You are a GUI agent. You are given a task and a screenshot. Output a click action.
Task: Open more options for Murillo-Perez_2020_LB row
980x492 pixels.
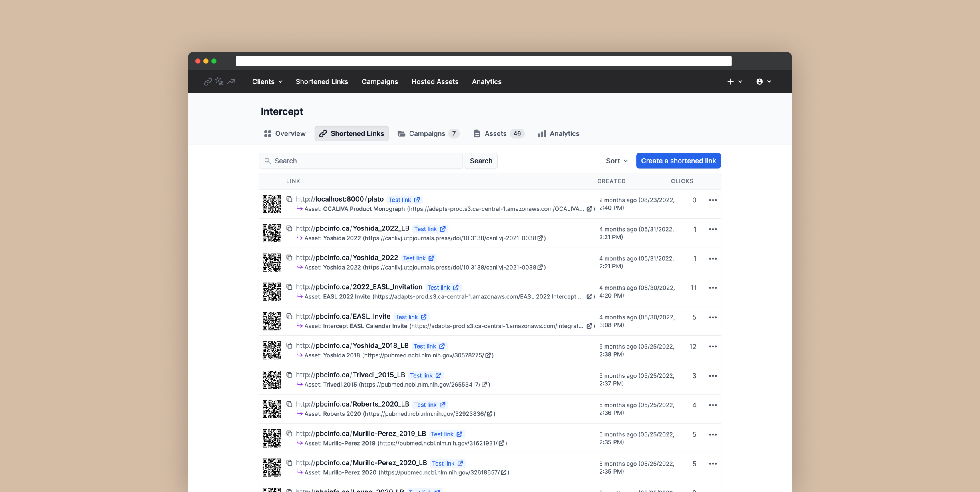(x=713, y=464)
